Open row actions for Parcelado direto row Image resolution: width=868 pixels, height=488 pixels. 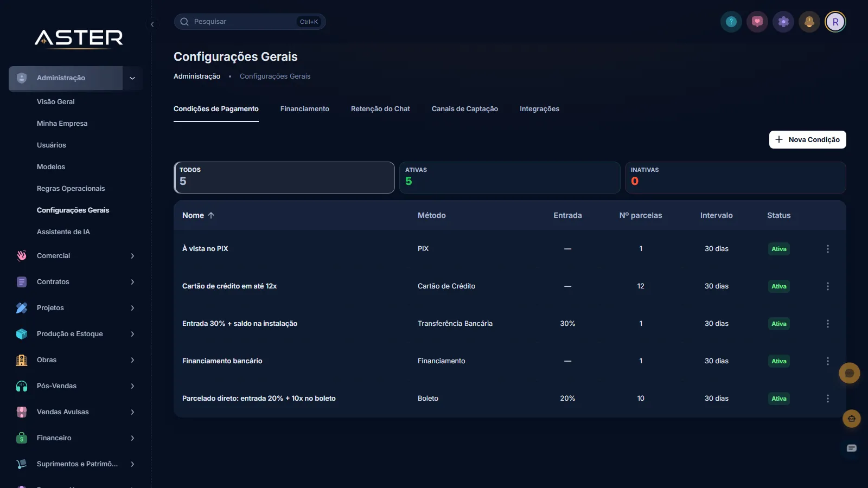[x=828, y=399]
